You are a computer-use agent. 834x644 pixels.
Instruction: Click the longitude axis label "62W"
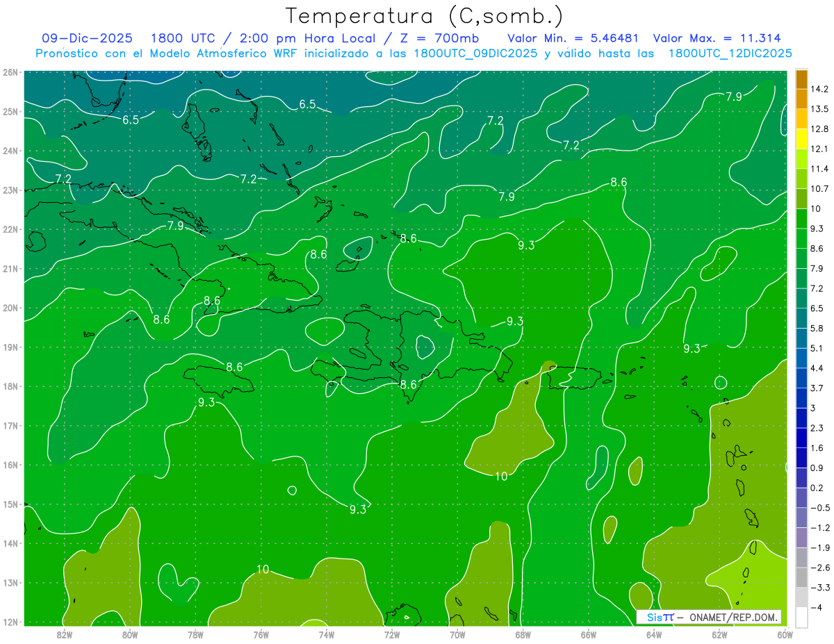pos(719,634)
